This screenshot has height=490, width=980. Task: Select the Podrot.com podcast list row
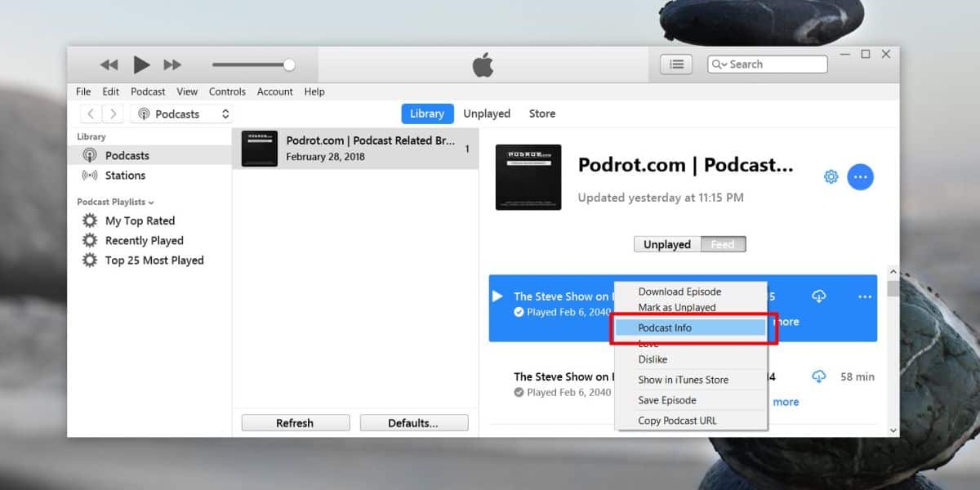coord(355,149)
